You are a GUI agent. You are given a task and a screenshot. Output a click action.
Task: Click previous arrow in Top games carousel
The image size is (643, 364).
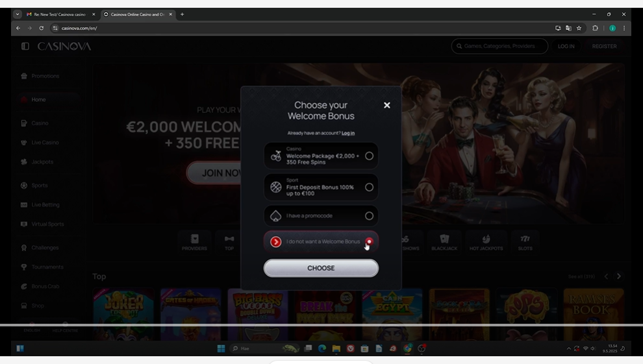[606, 276]
